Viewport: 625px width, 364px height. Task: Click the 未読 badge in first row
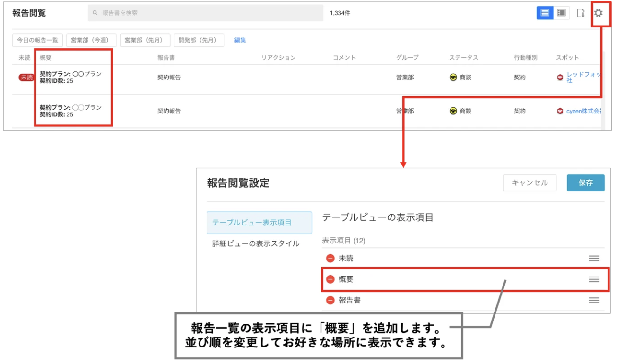coord(26,78)
